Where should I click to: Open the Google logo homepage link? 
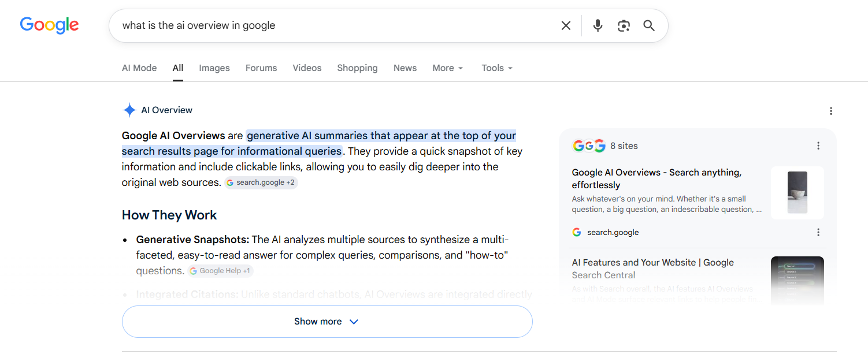[x=50, y=25]
